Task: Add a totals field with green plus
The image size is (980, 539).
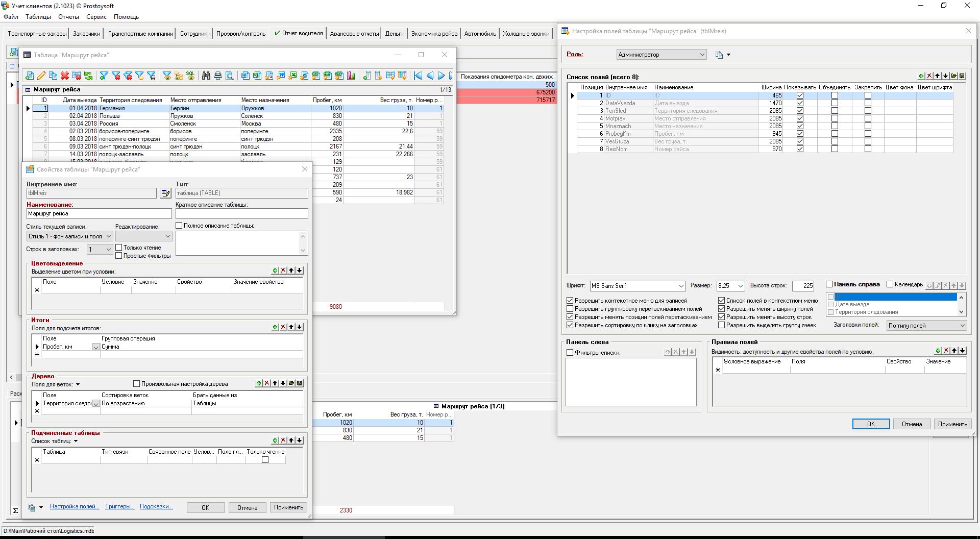Action: (x=275, y=327)
